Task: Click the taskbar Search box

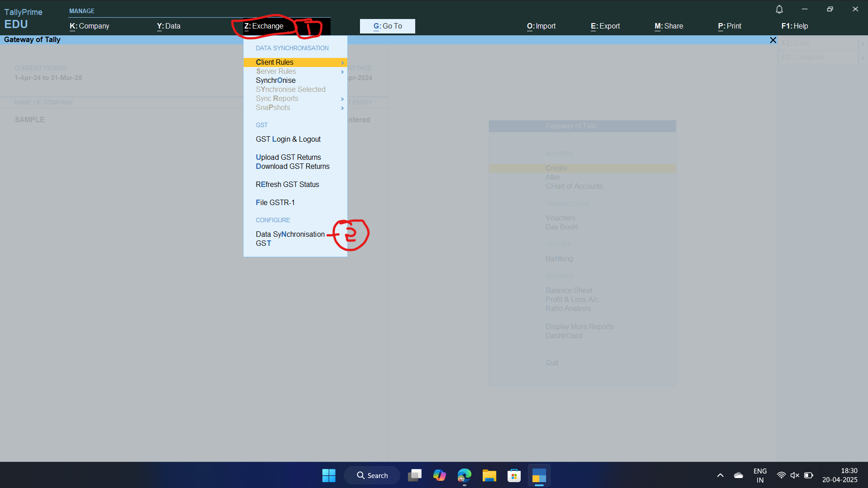Action: point(372,475)
